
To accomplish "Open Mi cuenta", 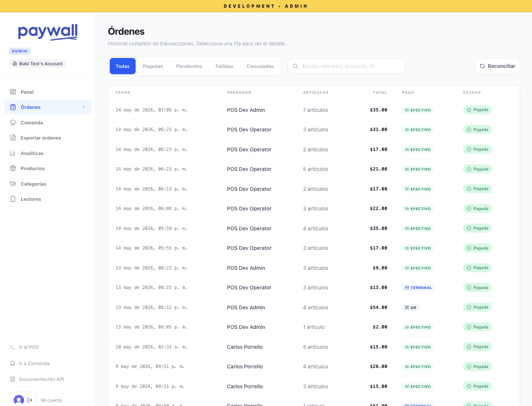I will 51,400.
